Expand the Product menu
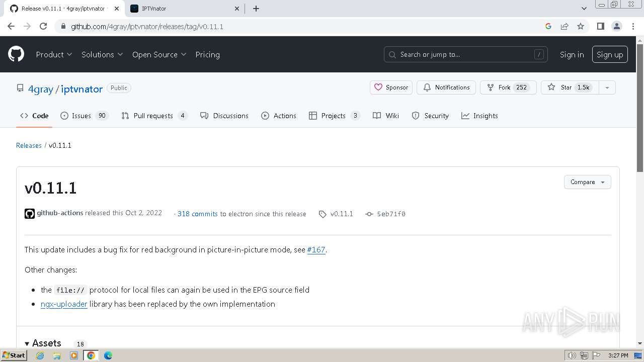The image size is (644, 362). coord(54,54)
